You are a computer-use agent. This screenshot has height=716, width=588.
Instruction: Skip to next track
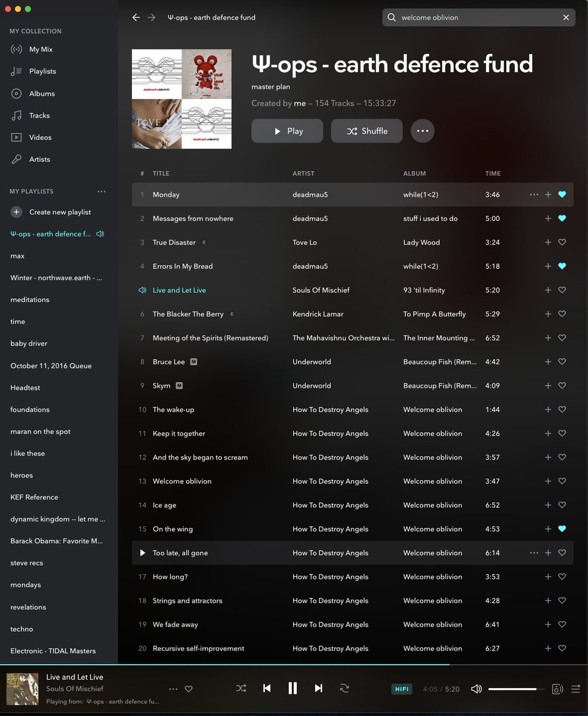coord(318,688)
